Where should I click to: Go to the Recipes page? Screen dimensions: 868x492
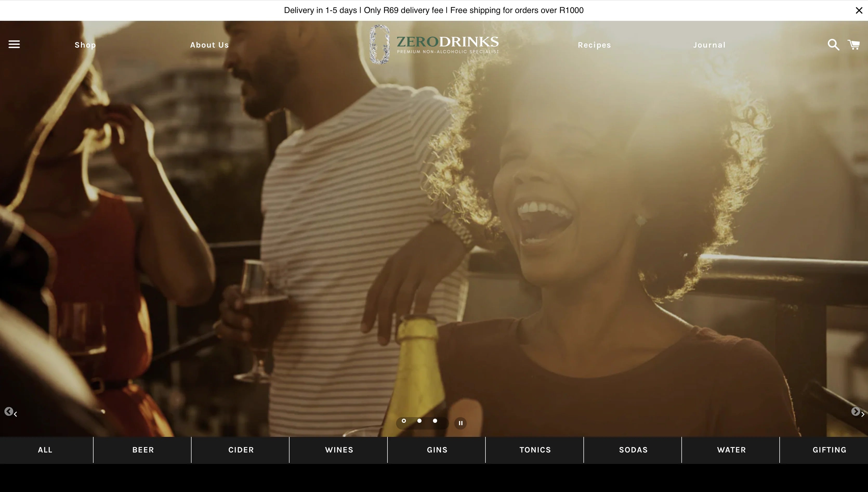pos(594,45)
